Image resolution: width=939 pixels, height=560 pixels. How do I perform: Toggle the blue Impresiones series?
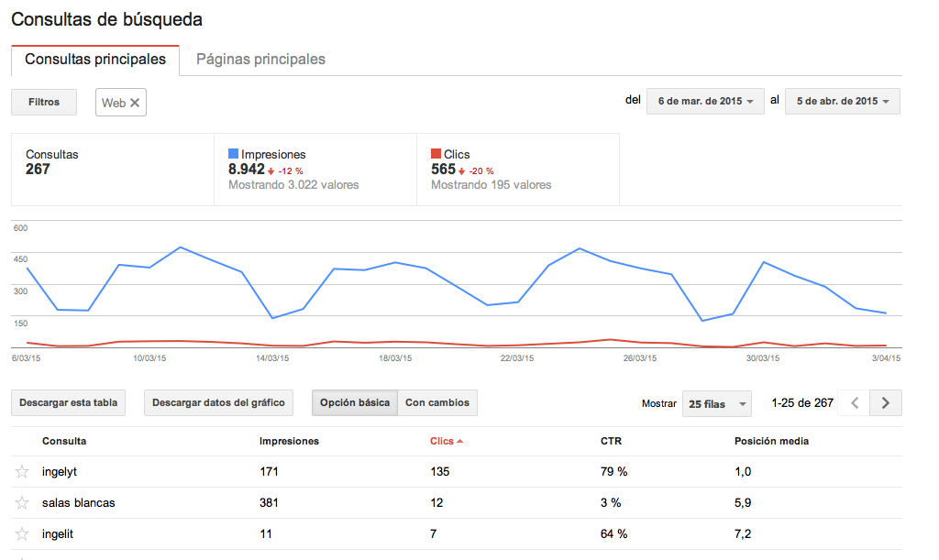[x=234, y=154]
